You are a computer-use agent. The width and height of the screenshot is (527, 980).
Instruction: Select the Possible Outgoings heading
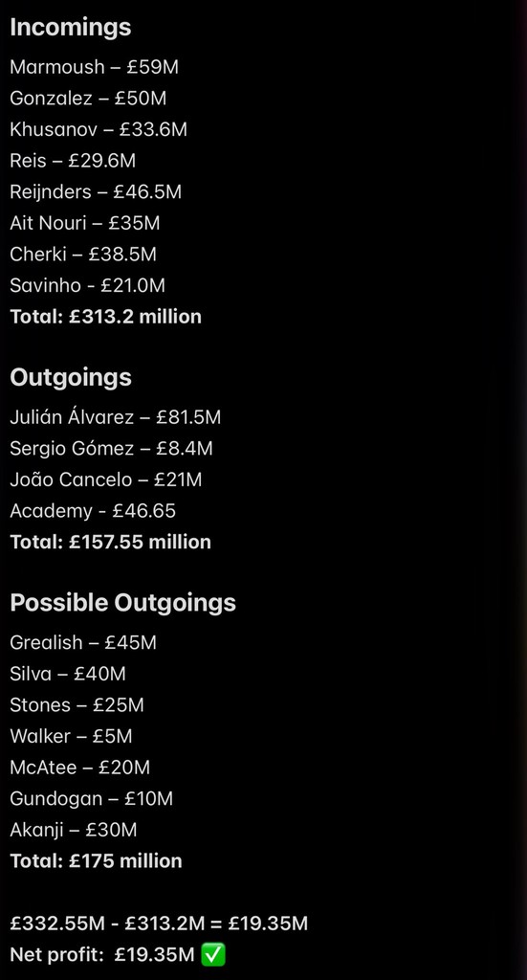pyautogui.click(x=123, y=603)
